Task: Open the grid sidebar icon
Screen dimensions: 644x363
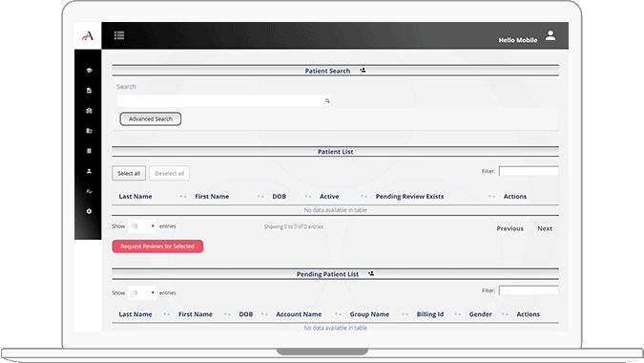Action: [89, 151]
